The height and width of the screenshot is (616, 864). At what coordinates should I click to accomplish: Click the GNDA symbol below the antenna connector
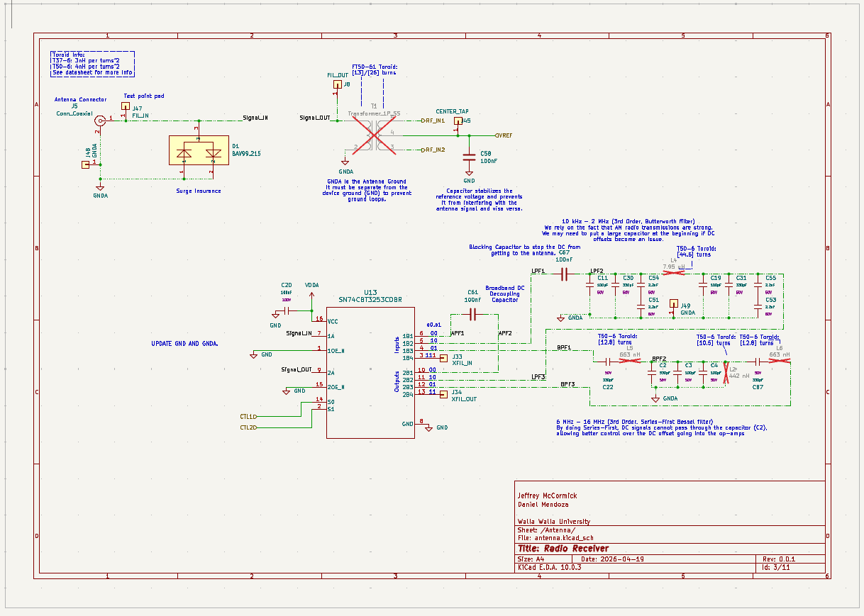point(100,187)
